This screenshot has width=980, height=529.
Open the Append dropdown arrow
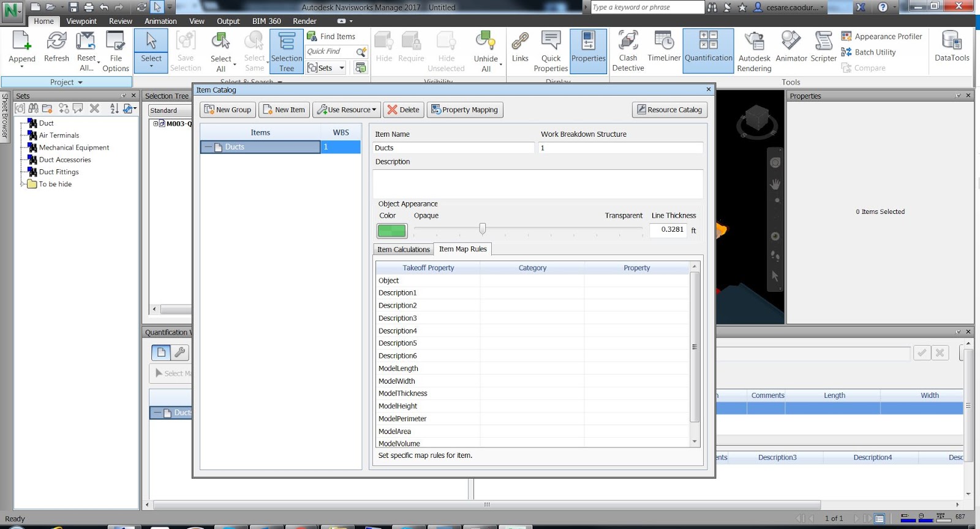(x=21, y=66)
